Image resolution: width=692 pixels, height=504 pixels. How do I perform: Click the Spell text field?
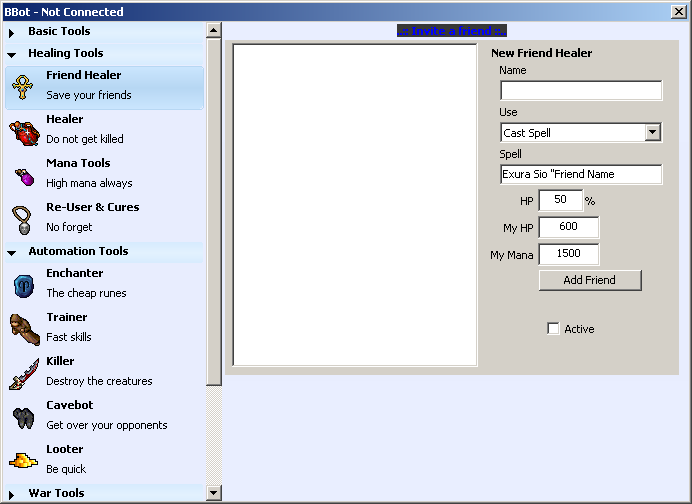(581, 174)
